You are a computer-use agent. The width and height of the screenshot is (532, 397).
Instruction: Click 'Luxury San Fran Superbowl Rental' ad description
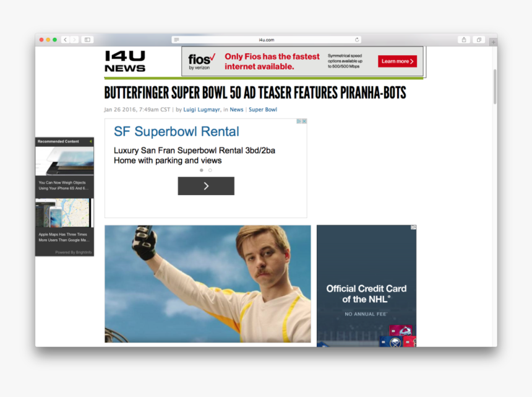click(194, 155)
